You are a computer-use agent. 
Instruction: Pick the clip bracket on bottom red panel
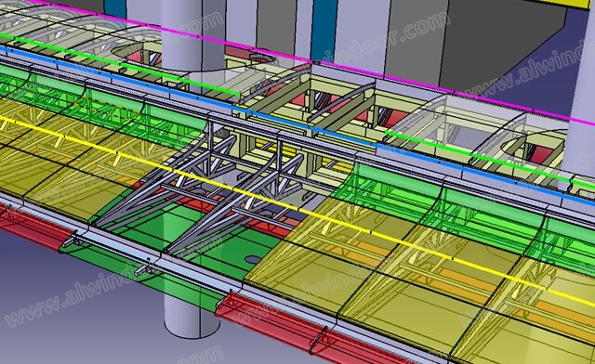[x=321, y=339]
